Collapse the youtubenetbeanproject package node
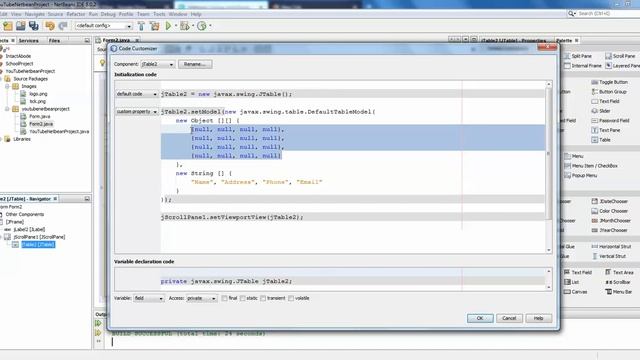The height and width of the screenshot is (360, 640). click(7, 109)
